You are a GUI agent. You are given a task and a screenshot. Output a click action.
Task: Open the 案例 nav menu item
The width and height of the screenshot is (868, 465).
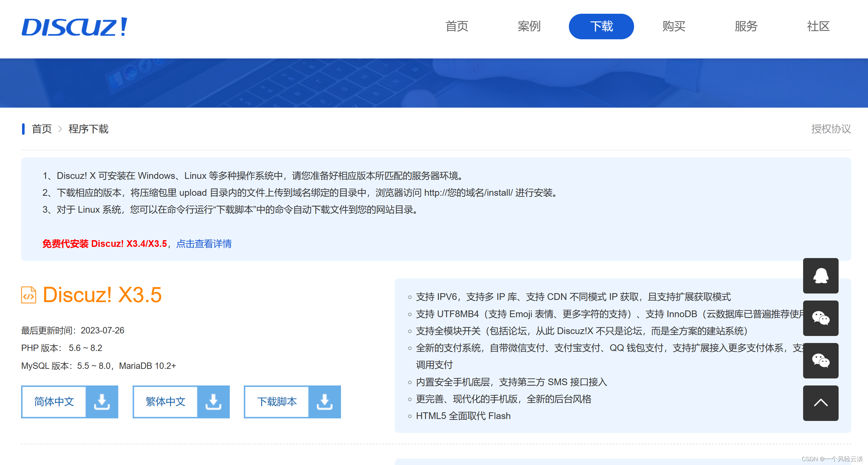(529, 26)
